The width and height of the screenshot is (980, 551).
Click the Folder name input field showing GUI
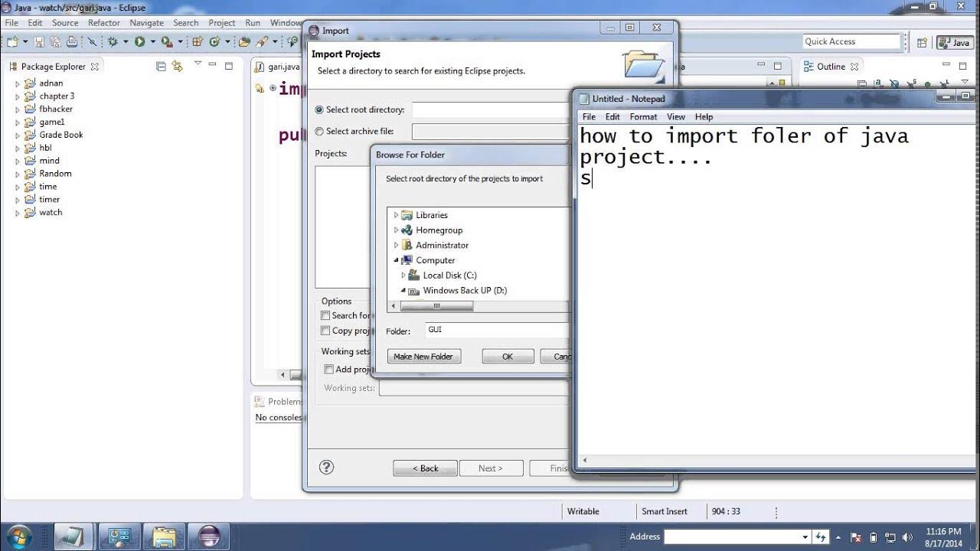click(x=497, y=330)
